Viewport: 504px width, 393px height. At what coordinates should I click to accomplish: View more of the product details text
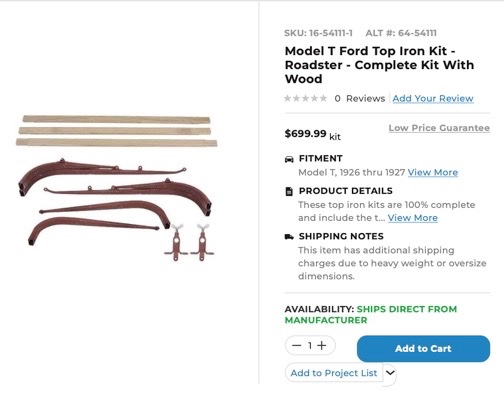click(413, 218)
